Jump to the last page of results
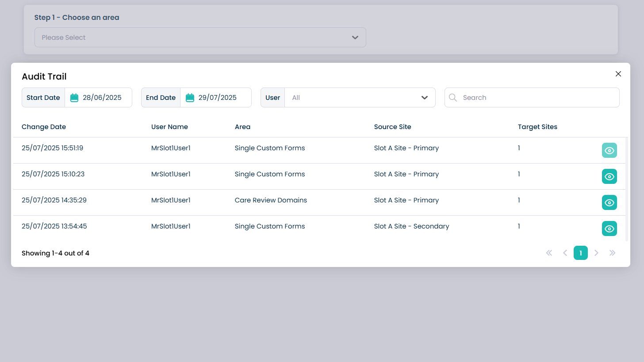644x362 pixels. click(x=612, y=253)
